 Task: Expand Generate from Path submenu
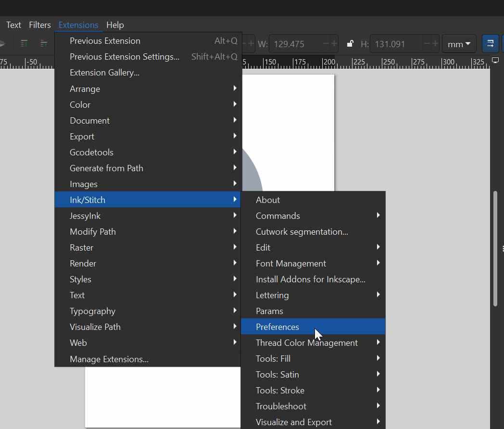pyautogui.click(x=148, y=168)
